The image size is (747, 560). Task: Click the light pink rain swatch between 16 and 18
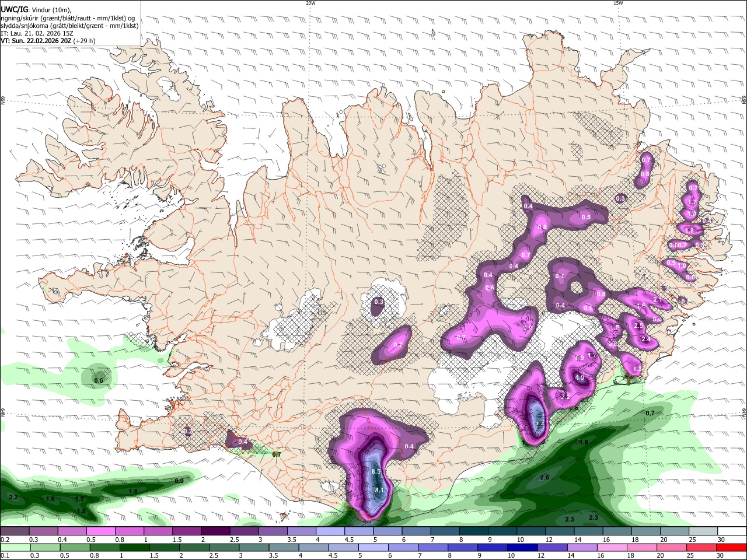point(612,548)
